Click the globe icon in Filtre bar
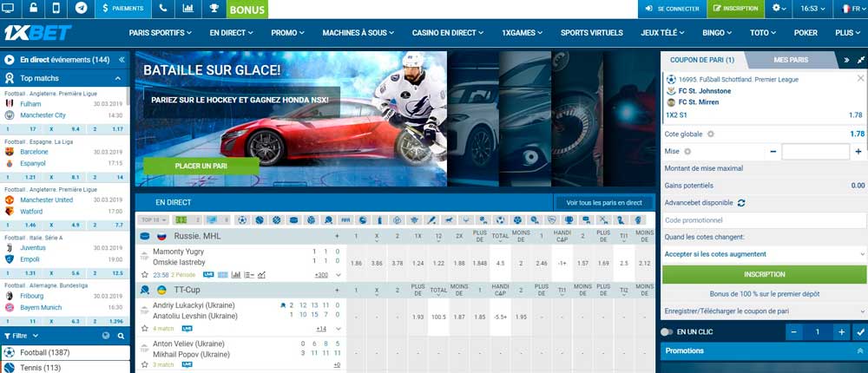868x373 pixels. click(x=106, y=336)
